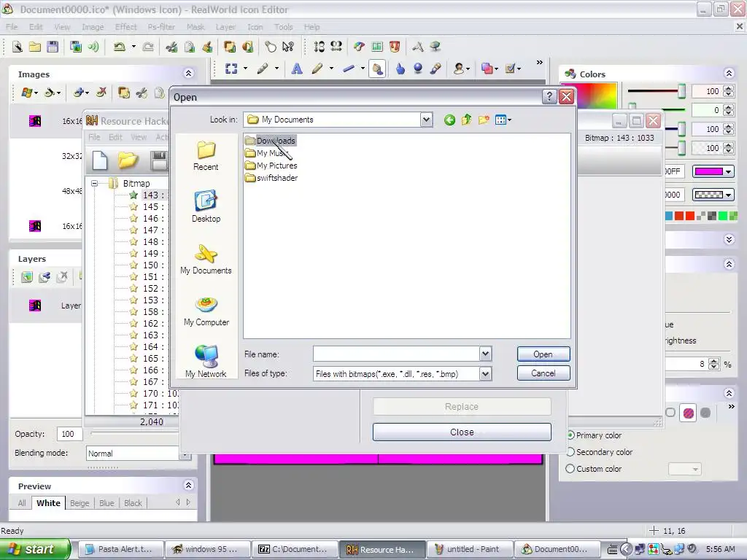The width and height of the screenshot is (747, 560).
Task: Go to My Computer places shortcut
Action: point(206,311)
